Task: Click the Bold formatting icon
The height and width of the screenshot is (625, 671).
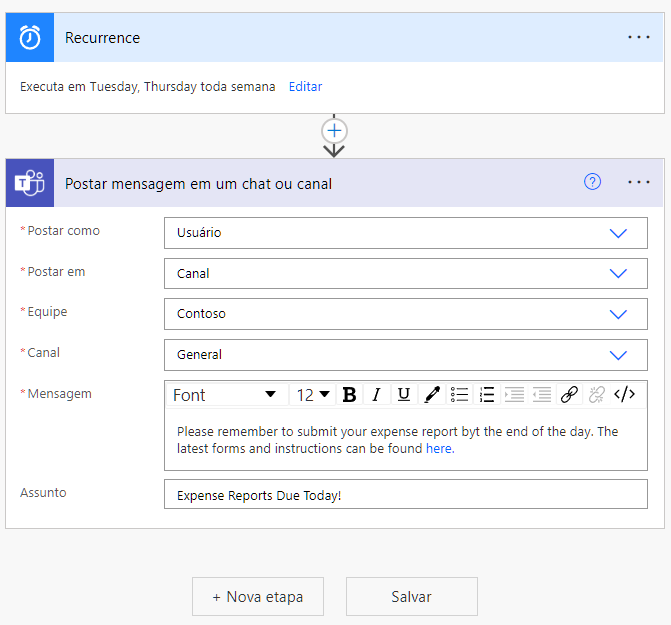Action: [349, 395]
